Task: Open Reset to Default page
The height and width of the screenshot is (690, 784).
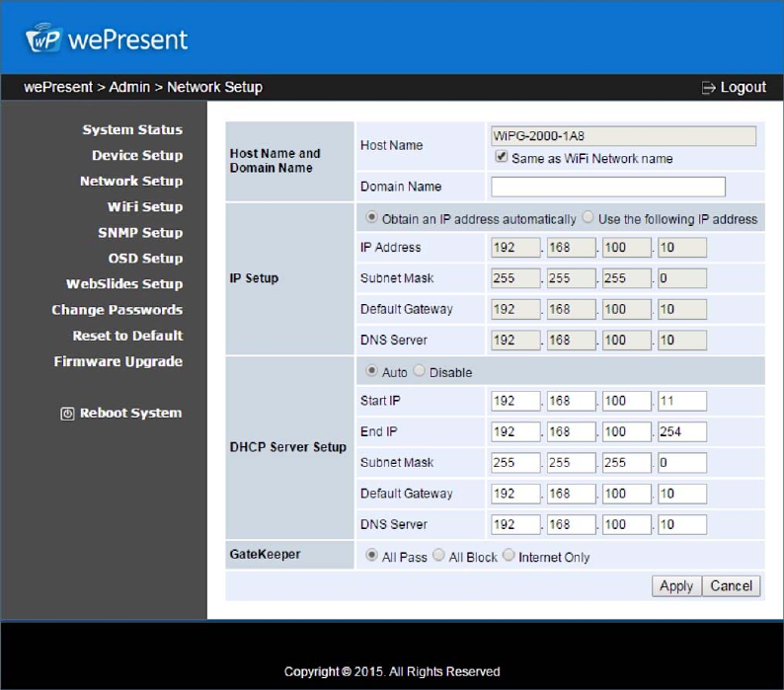Action: coord(128,336)
